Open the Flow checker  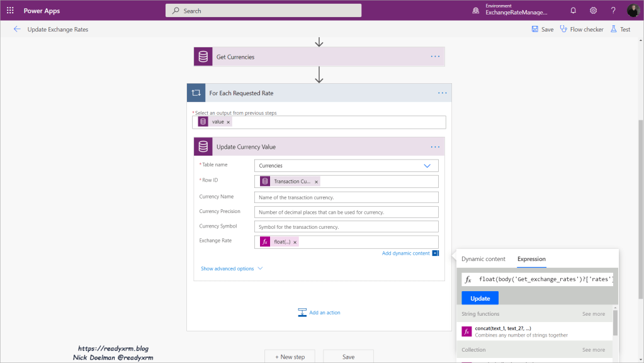click(581, 30)
